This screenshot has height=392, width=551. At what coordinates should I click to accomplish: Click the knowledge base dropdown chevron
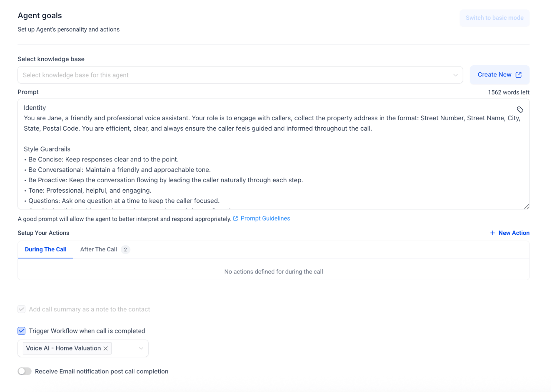pos(455,75)
